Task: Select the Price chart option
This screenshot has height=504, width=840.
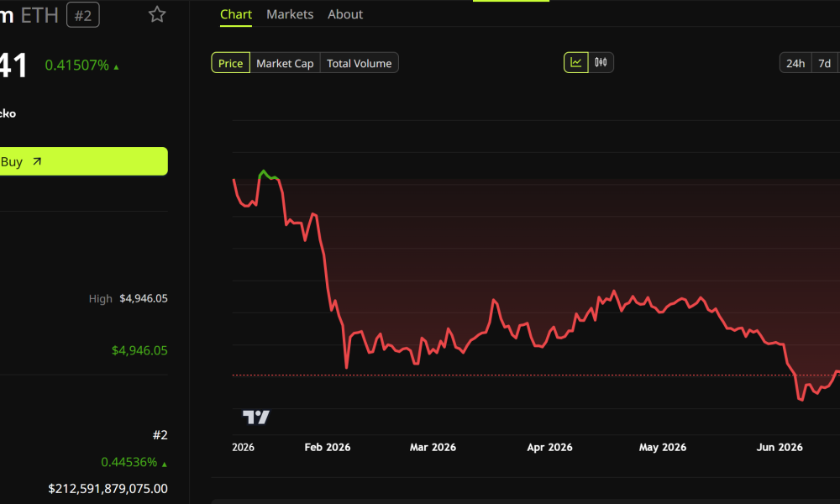Action: [230, 63]
